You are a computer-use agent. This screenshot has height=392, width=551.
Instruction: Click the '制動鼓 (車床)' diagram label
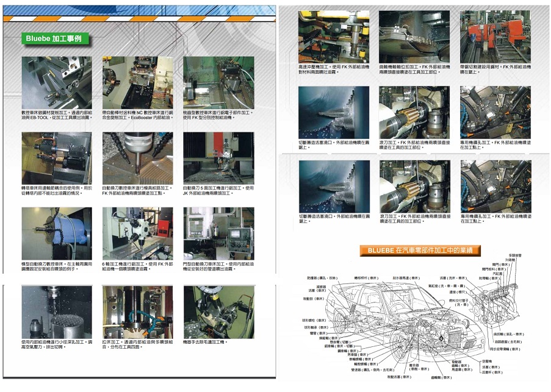[314, 299]
